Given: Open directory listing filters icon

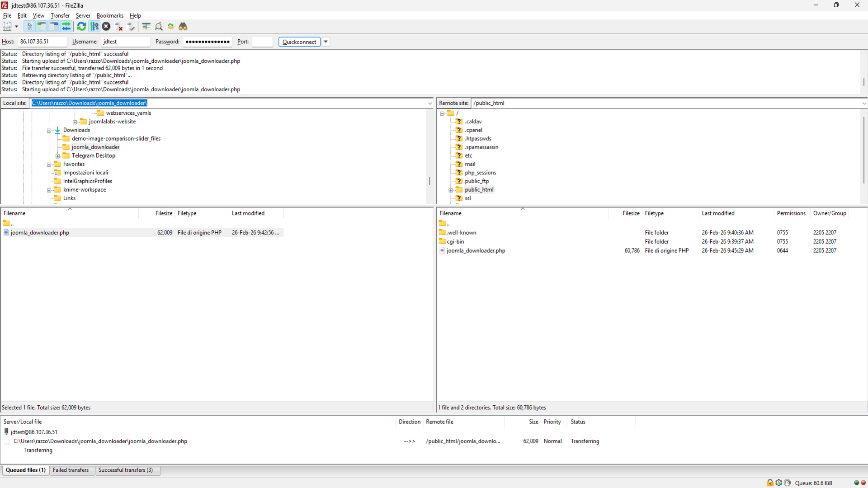Looking at the screenshot, I should coord(146,27).
